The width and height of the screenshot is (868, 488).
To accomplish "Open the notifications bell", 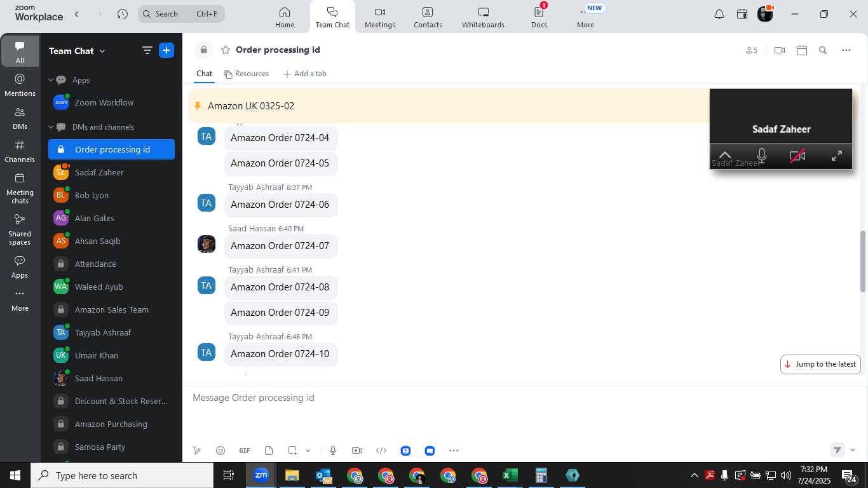I will click(719, 14).
